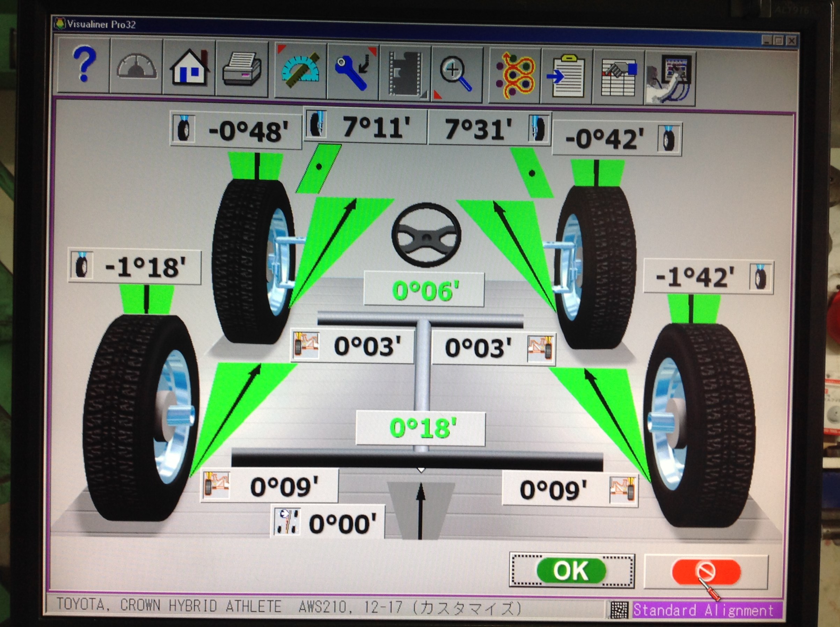Open the protractor Measure tool
Screen dimensions: 840x627
[300, 70]
